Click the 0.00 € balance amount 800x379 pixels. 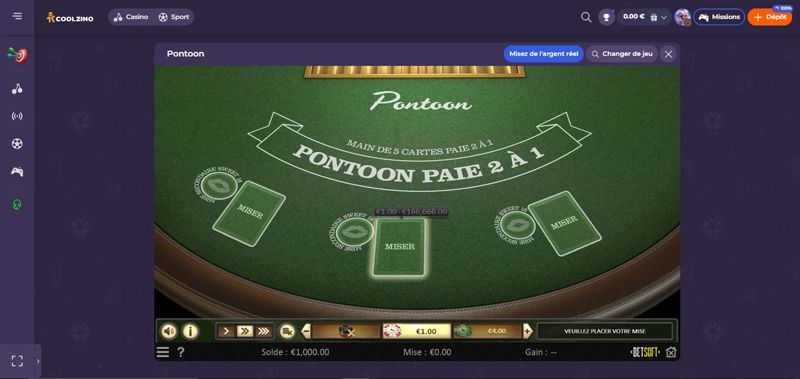tap(634, 16)
